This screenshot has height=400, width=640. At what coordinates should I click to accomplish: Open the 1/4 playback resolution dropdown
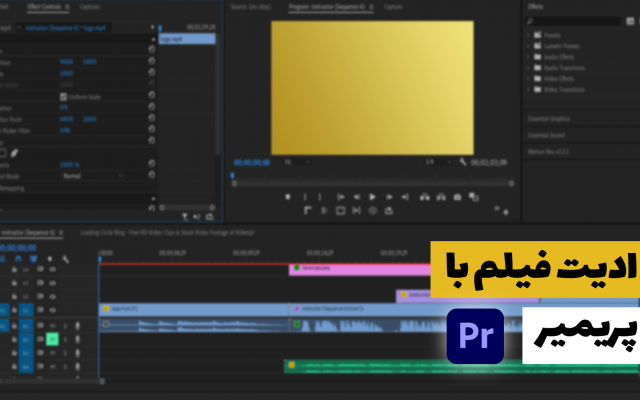coord(438,162)
